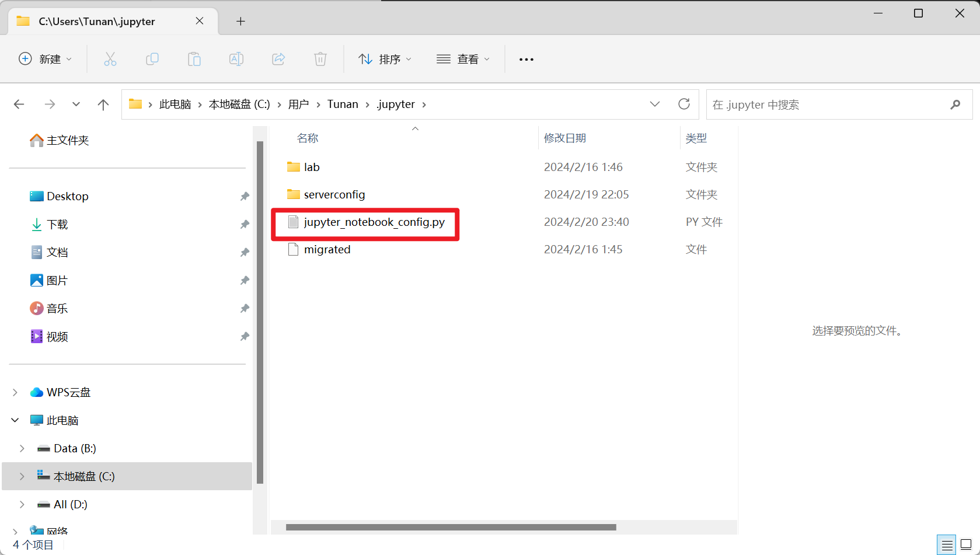The image size is (980, 555).
Task: Select the jupyter_notebook_config.py file
Action: (374, 222)
